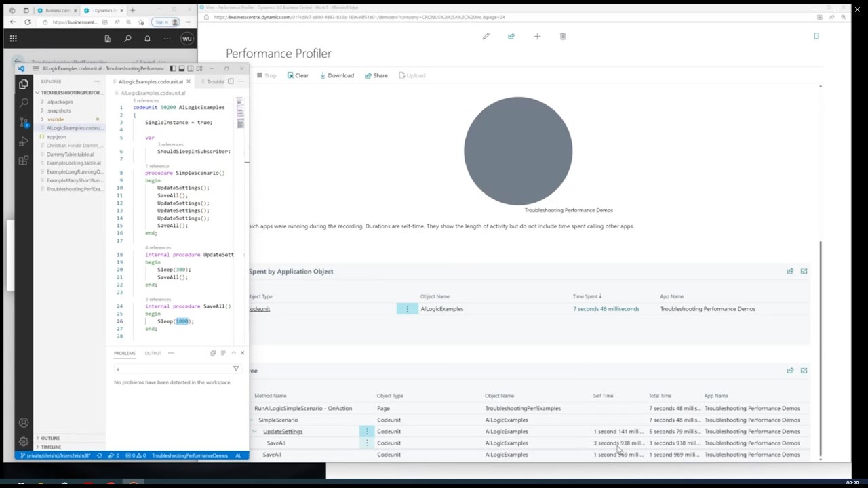Image resolution: width=868 pixels, height=488 pixels.
Task: Switch to Business Central browser tab
Action: coord(56,10)
